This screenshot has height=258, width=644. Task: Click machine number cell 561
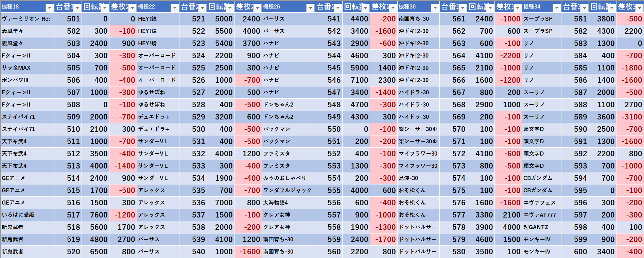tap(453, 19)
